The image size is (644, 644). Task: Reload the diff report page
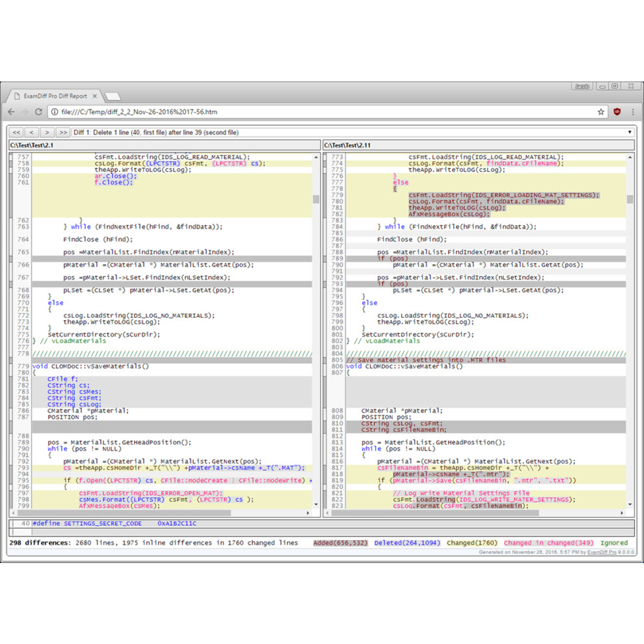click(x=38, y=112)
